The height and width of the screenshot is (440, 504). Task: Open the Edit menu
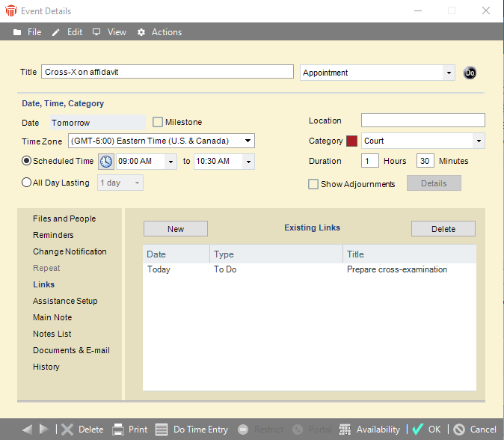(x=67, y=32)
